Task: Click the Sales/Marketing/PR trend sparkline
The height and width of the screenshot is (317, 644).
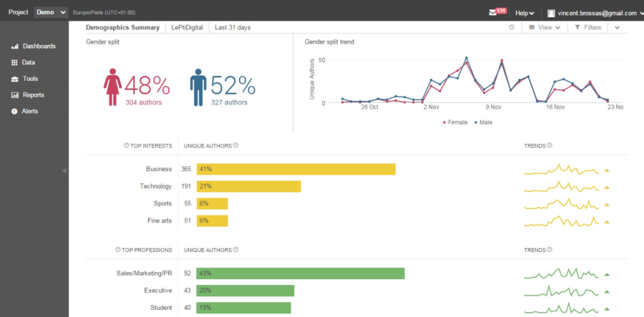Action: click(561, 274)
